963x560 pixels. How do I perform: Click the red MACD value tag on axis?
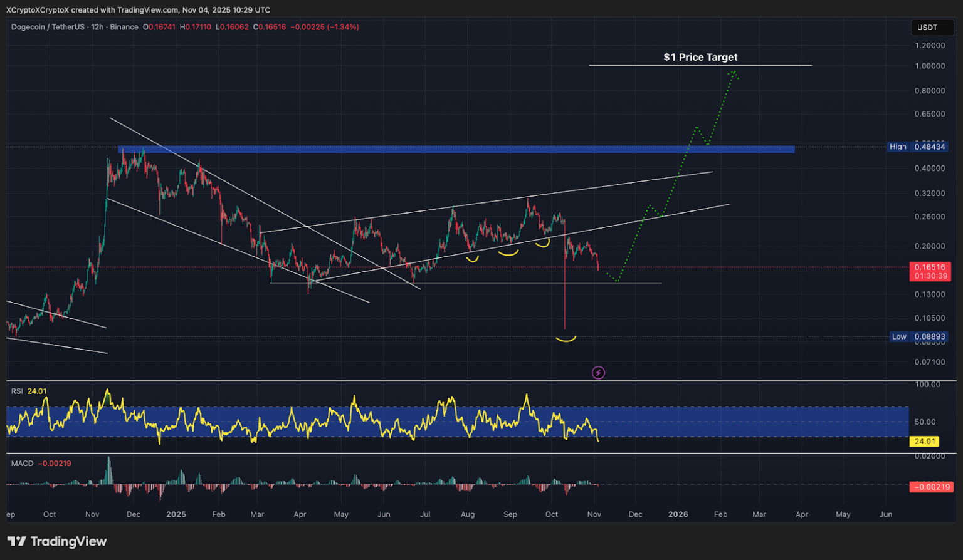pos(932,487)
